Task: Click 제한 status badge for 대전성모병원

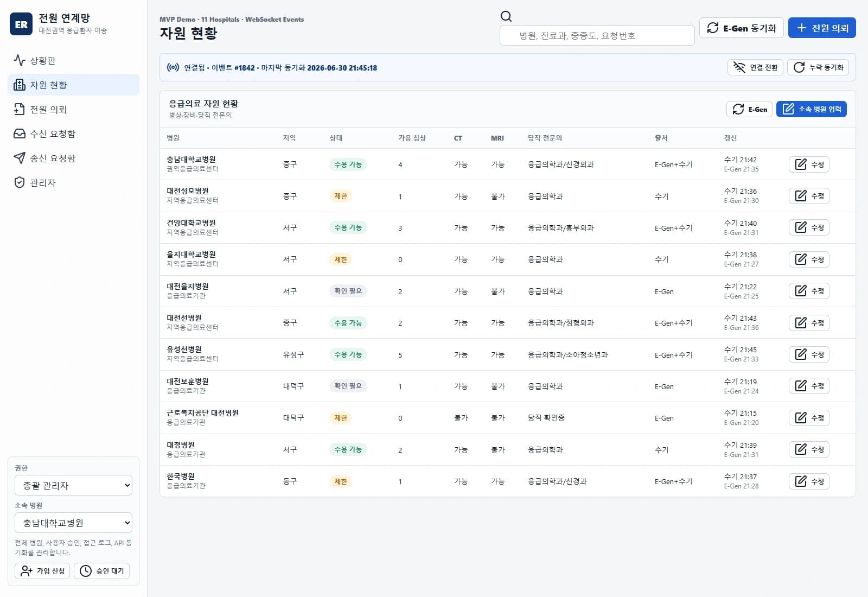Action: point(341,196)
